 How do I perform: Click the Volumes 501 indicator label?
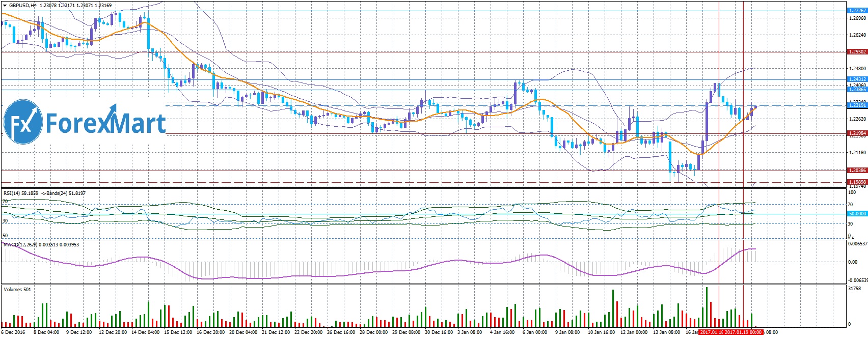click(17, 290)
